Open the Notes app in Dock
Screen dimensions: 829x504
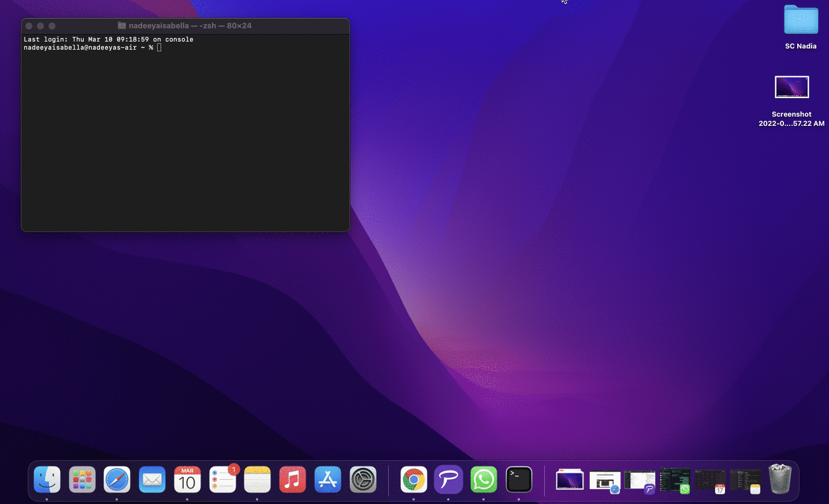point(258,480)
